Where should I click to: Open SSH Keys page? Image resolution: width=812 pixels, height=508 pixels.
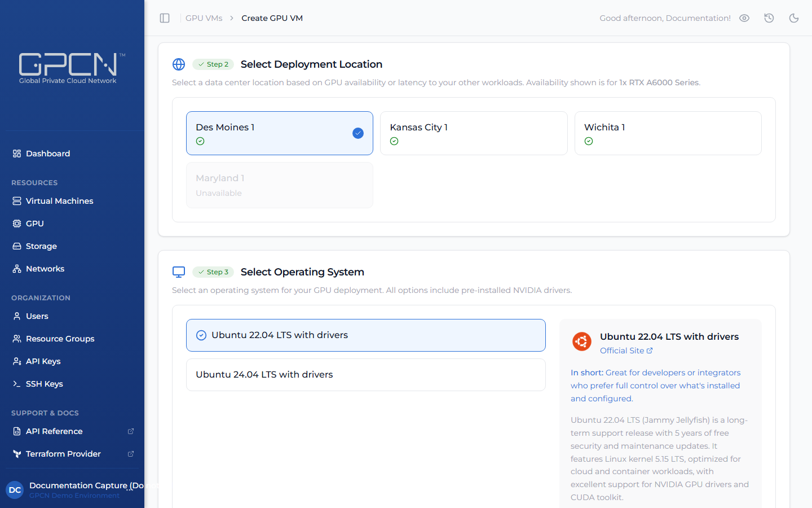point(72,384)
